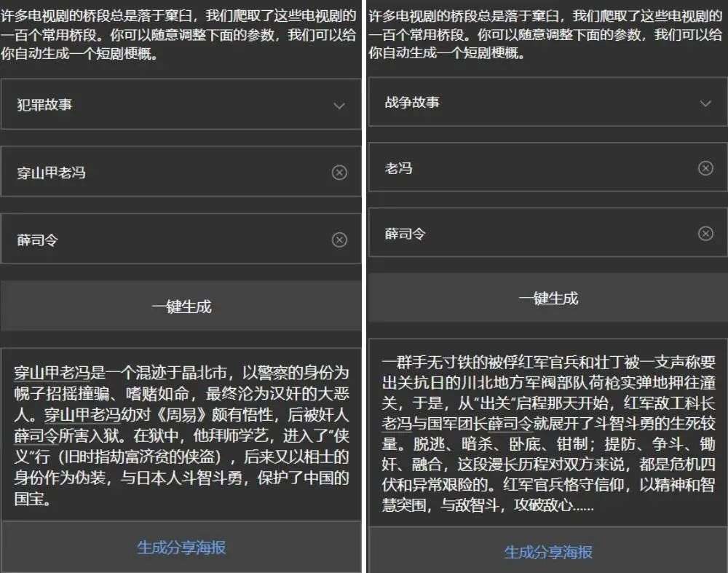This screenshot has height=573, width=728.
Task: Select the generated 红军 war synopsis text
Action: pyautogui.click(x=548, y=433)
